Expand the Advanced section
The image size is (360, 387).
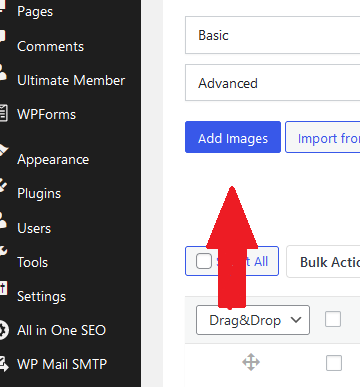point(272,83)
